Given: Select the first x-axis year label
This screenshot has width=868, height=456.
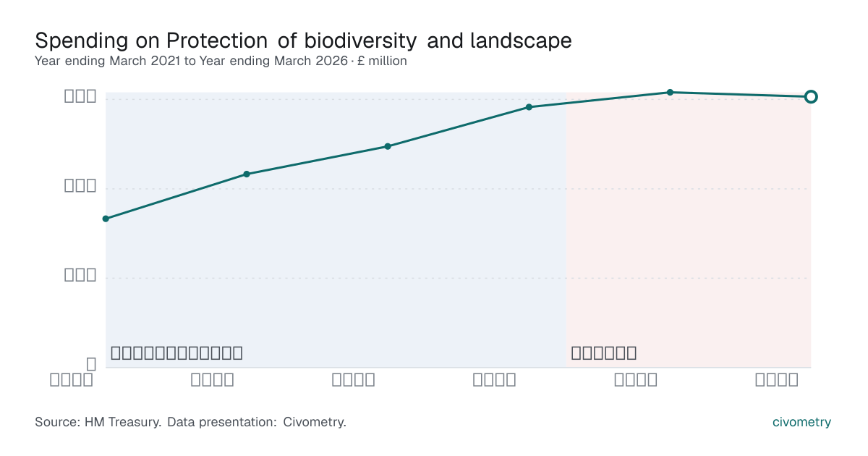Looking at the screenshot, I should 72,379.
